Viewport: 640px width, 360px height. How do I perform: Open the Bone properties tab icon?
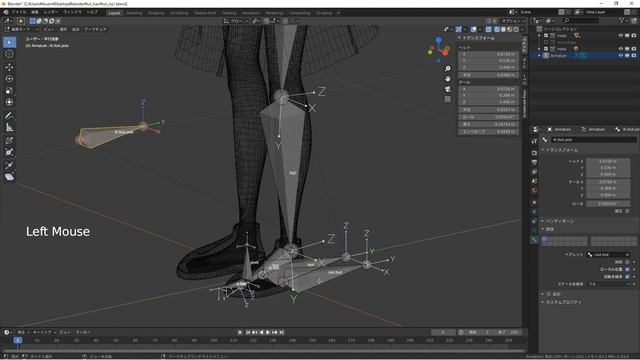click(534, 240)
